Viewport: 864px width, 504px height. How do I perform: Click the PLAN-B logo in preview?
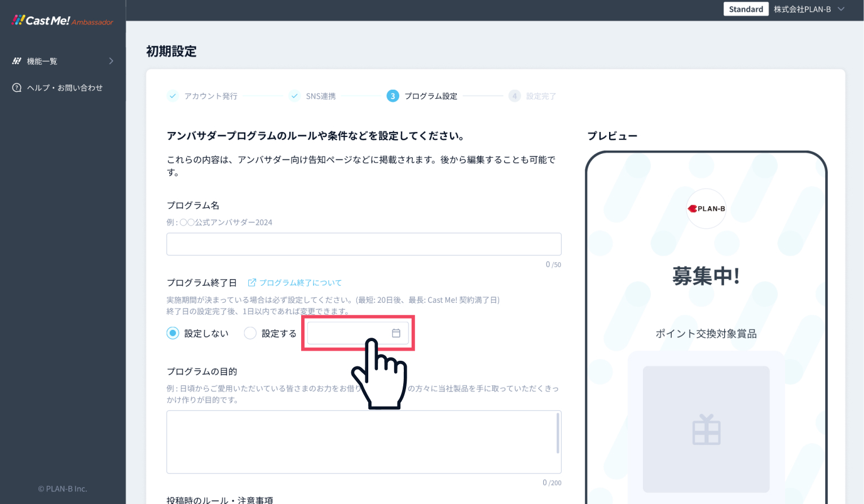(706, 209)
